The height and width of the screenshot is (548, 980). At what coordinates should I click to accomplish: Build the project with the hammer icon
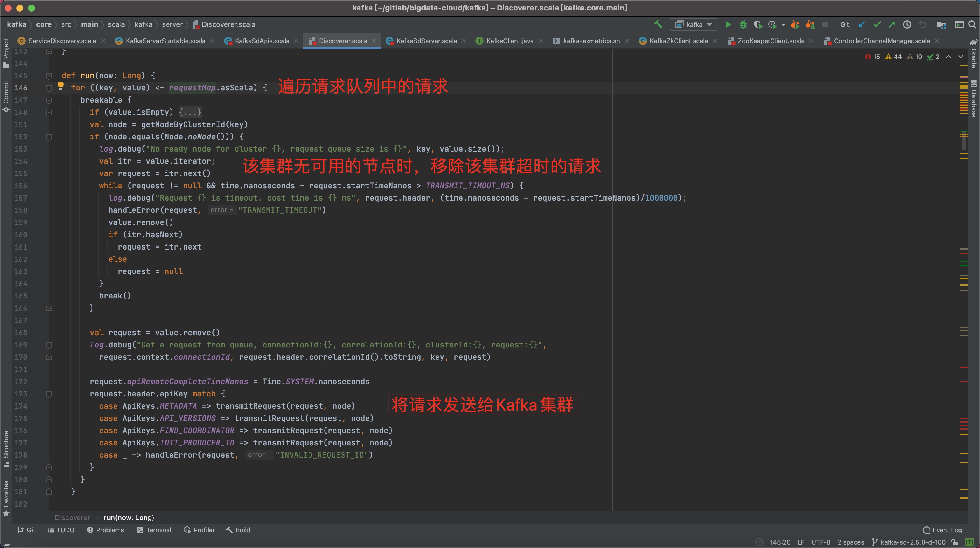(659, 24)
